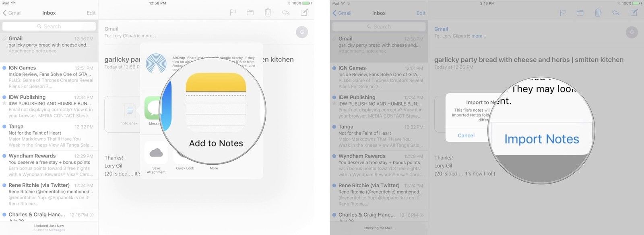Image resolution: width=644 pixels, height=235 pixels.
Task: Open the IGN Games email in right inbox
Action: coord(379,78)
